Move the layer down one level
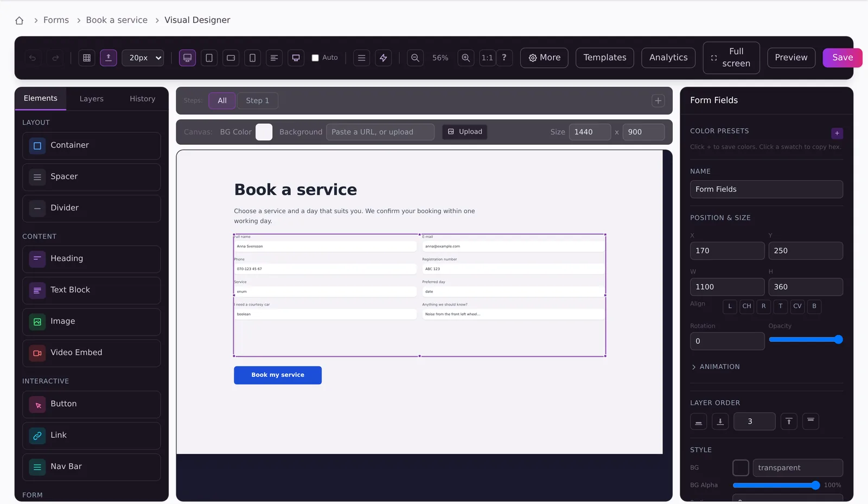This screenshot has height=504, width=868. 720,422
